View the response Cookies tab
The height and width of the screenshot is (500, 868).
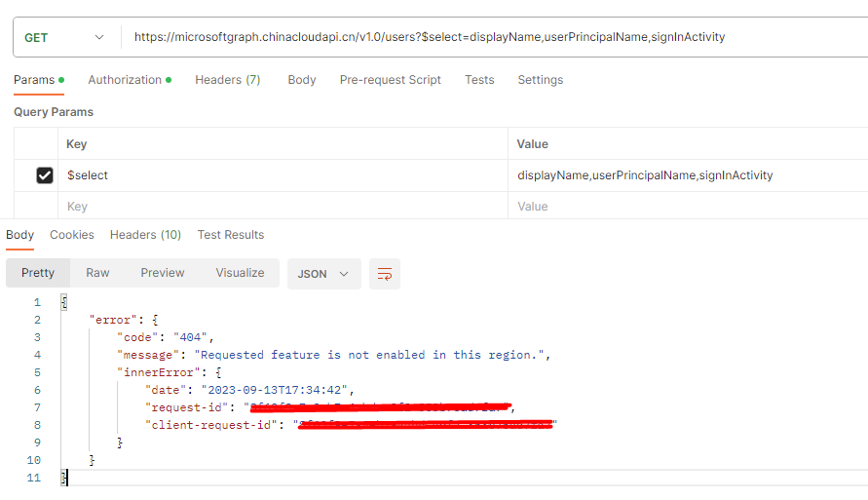tap(72, 235)
